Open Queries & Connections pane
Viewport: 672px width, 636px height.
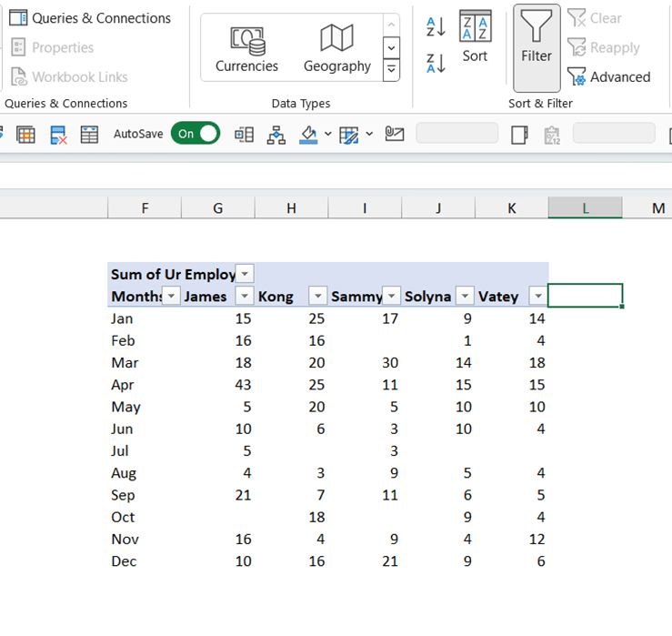[89, 18]
